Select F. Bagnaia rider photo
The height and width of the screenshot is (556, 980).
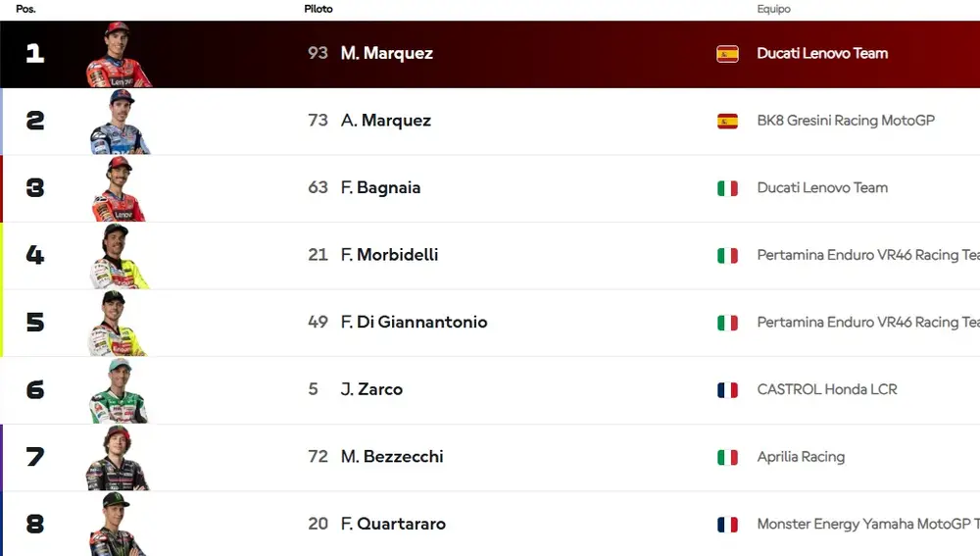tap(119, 189)
